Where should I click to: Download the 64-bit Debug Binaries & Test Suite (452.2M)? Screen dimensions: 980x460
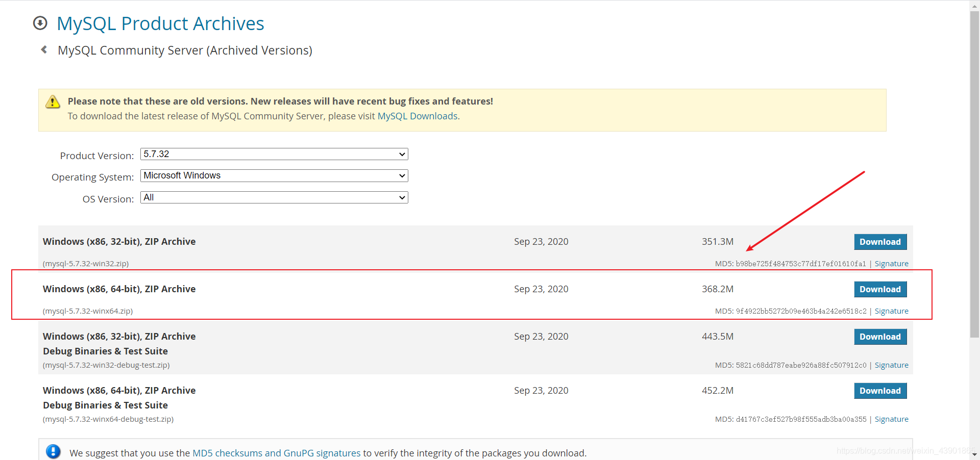(880, 391)
